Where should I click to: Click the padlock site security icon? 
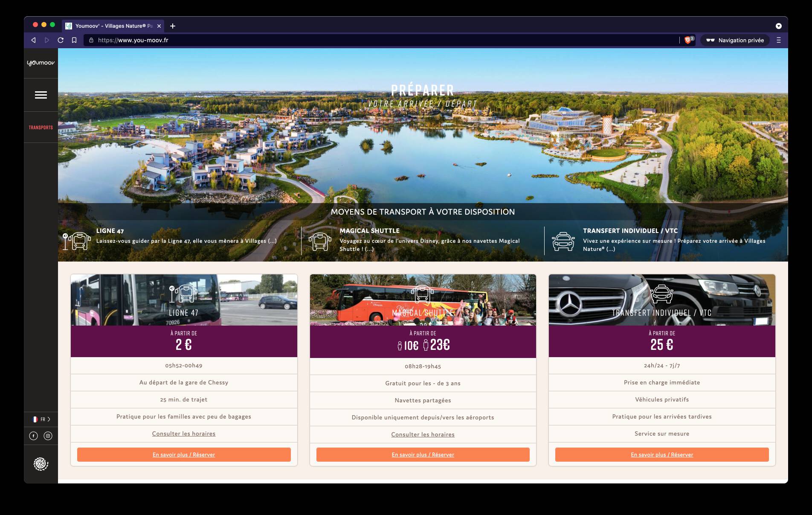[91, 40]
